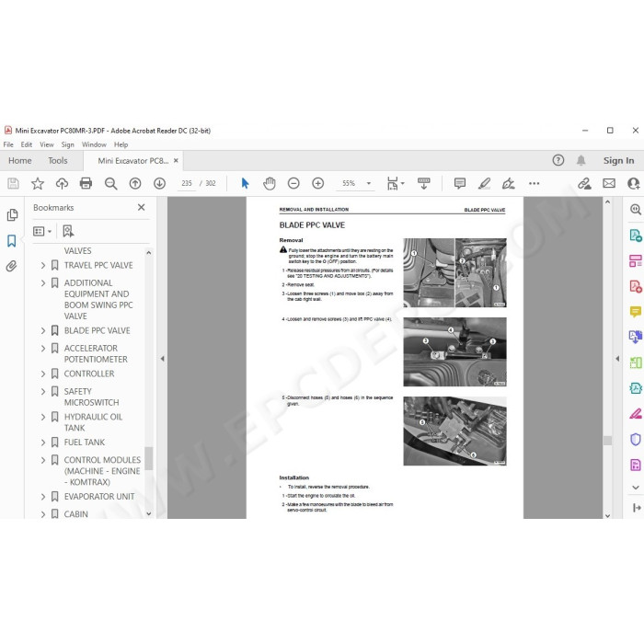Enable scrolling mode icon
Screen dimensions: 644x644
(423, 183)
